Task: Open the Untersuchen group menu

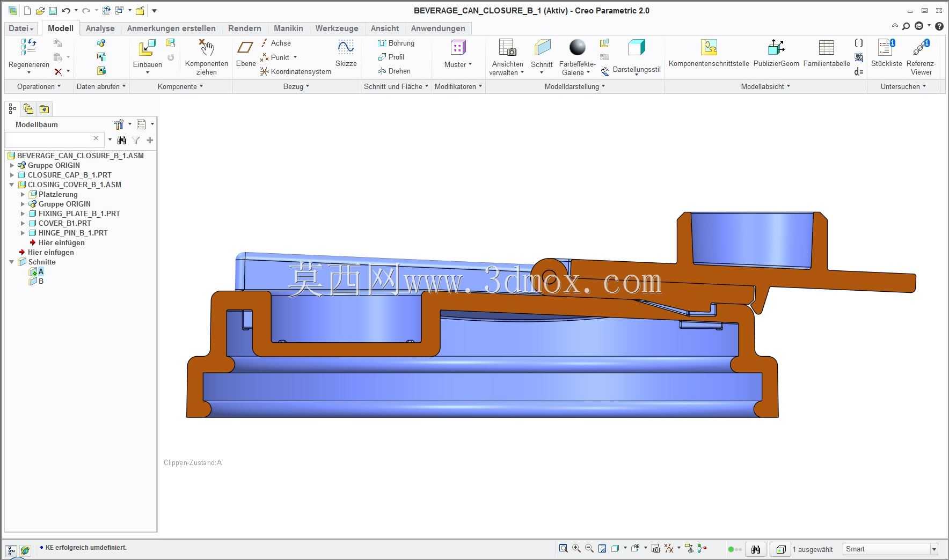Action: [x=903, y=86]
